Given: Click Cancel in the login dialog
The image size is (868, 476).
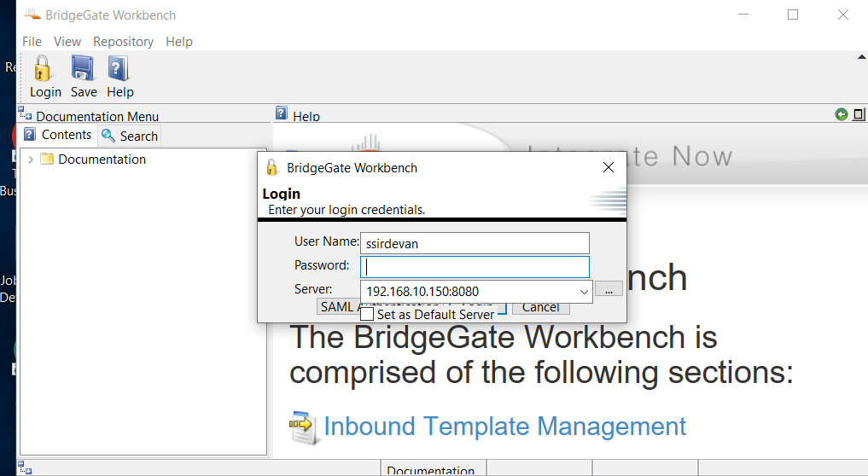Looking at the screenshot, I should click(x=541, y=307).
